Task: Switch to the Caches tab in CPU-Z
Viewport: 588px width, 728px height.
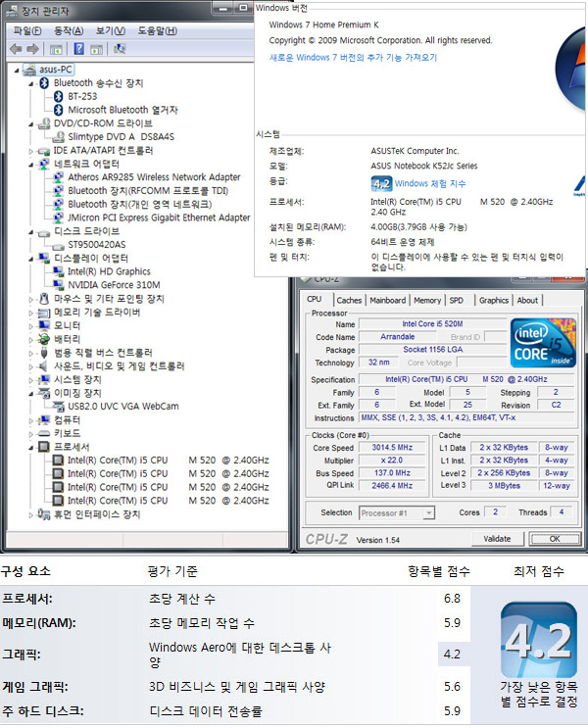Action: [349, 301]
